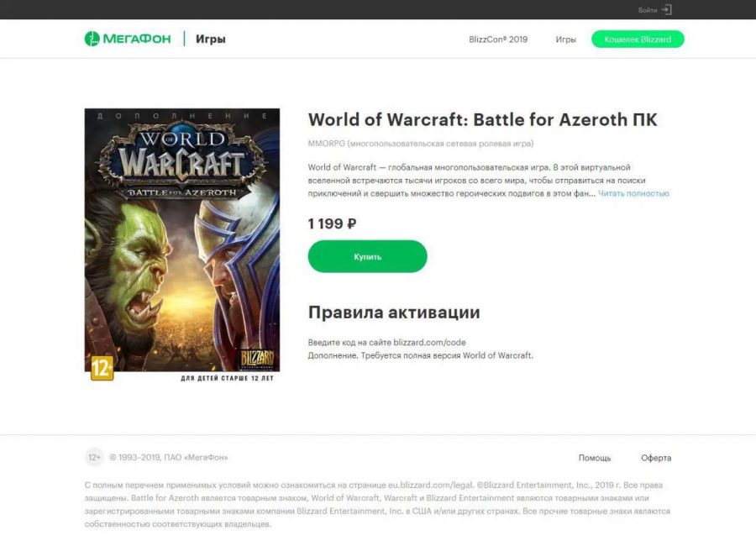Click the green Купить buy button
756x541 pixels.
tap(367, 256)
